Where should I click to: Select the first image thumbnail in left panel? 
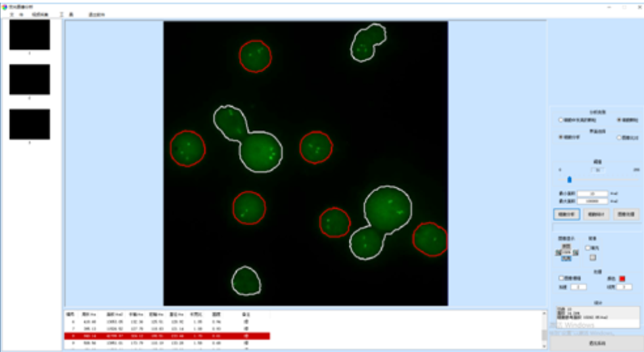tap(30, 35)
